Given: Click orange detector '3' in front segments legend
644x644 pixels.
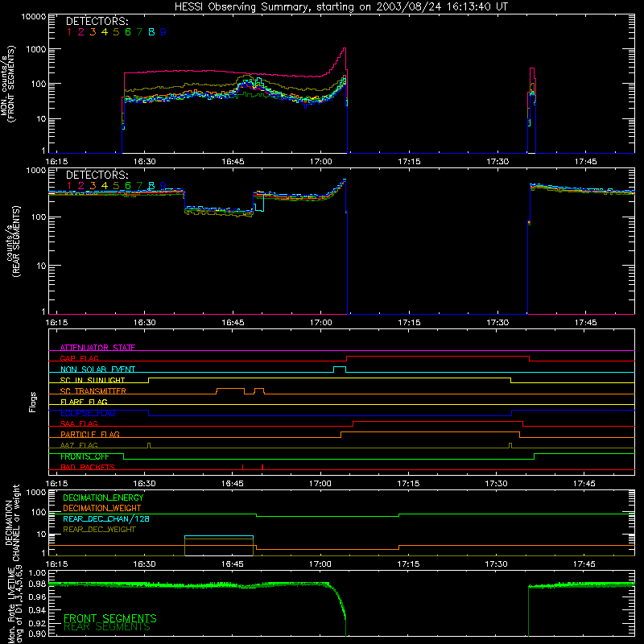Looking at the screenshot, I should point(93,32).
